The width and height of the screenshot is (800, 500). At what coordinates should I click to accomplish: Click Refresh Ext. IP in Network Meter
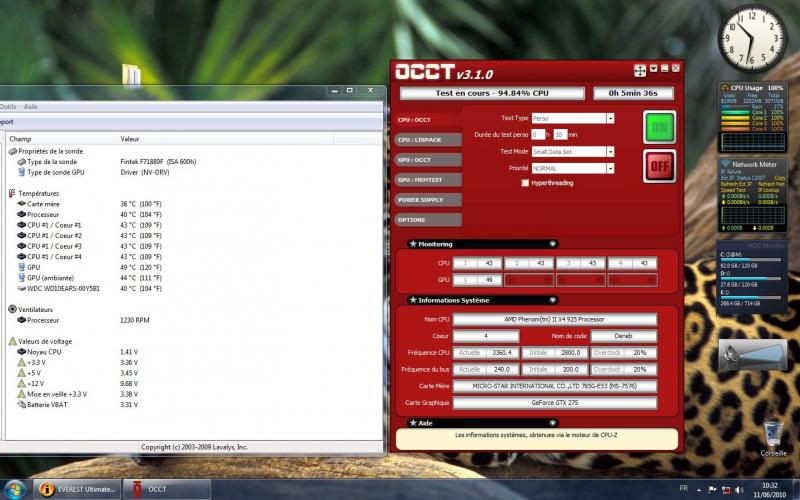(736, 184)
